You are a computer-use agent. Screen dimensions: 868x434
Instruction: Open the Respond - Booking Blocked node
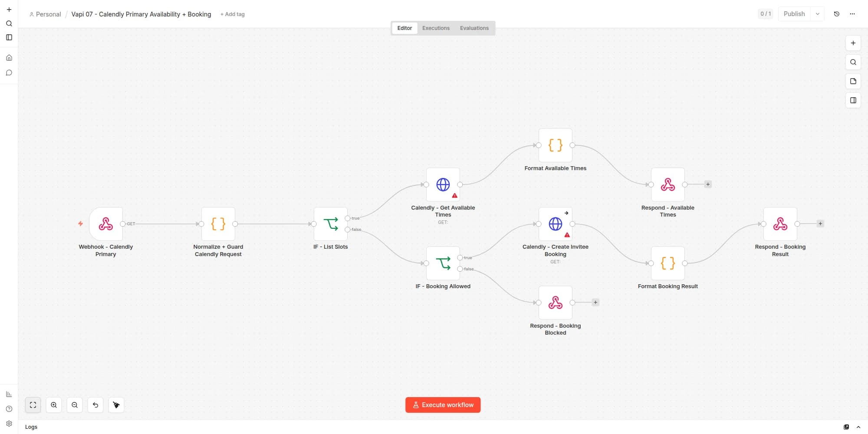(555, 302)
